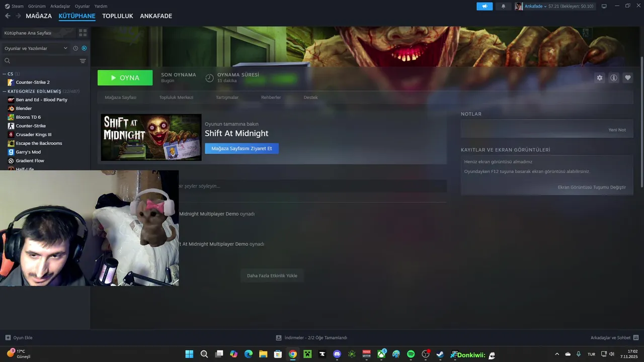Image resolution: width=644 pixels, height=362 pixels.
Task: Open Tartışmalar link
Action: 227,98
